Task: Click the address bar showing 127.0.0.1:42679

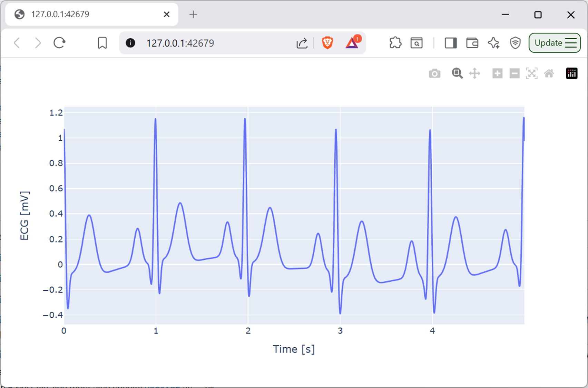Action: 207,43
